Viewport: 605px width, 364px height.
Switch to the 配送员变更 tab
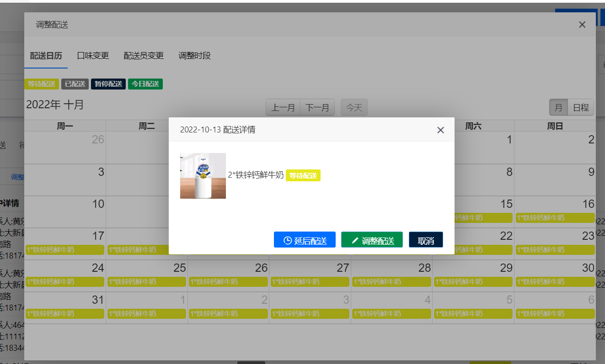pos(144,56)
